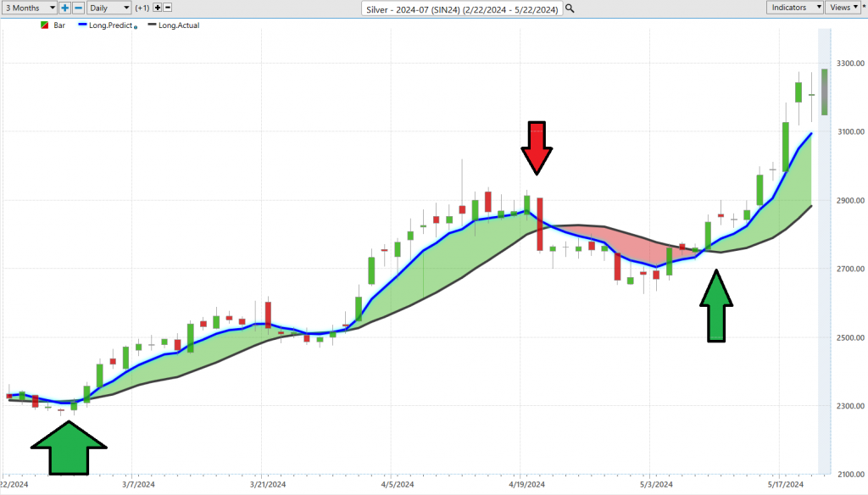Toggle the Bar series in legend
868x495 pixels.
point(58,25)
